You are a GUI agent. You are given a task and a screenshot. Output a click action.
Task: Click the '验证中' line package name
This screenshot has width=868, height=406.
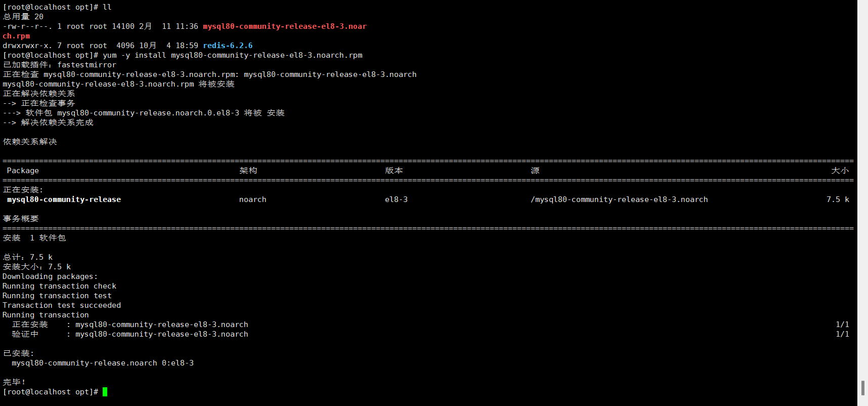162,334
